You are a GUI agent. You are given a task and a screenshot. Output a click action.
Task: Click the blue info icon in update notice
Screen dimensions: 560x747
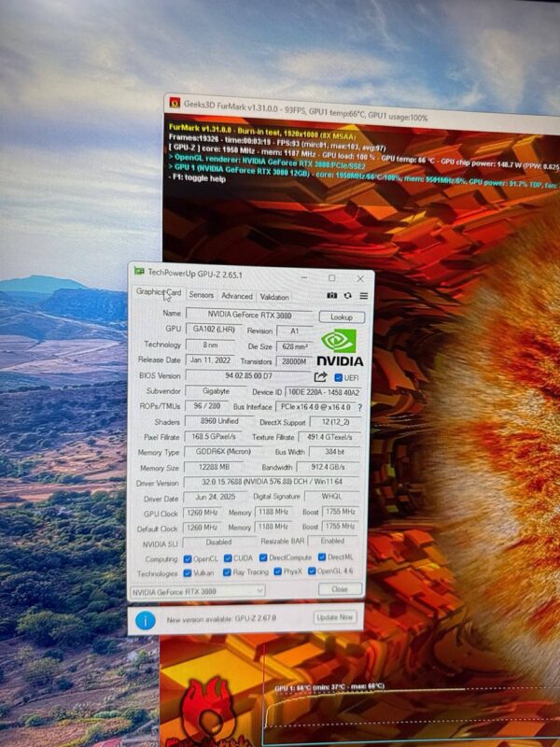(x=146, y=620)
